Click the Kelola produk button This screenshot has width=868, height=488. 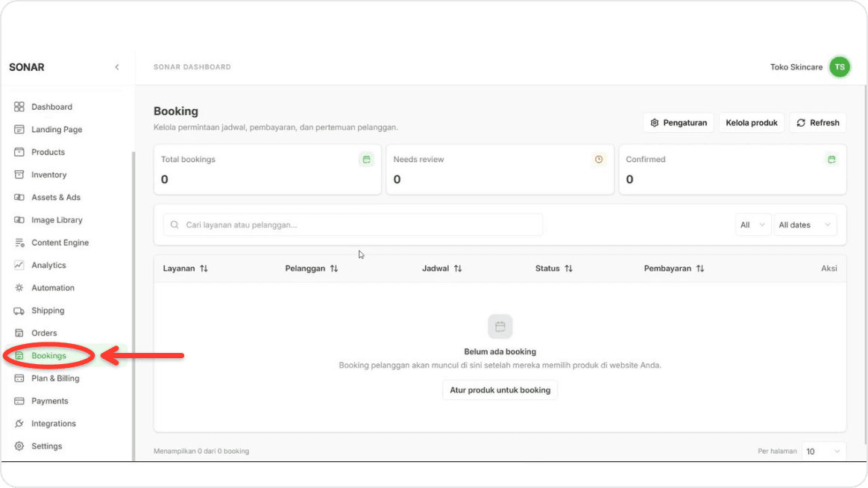(x=751, y=122)
